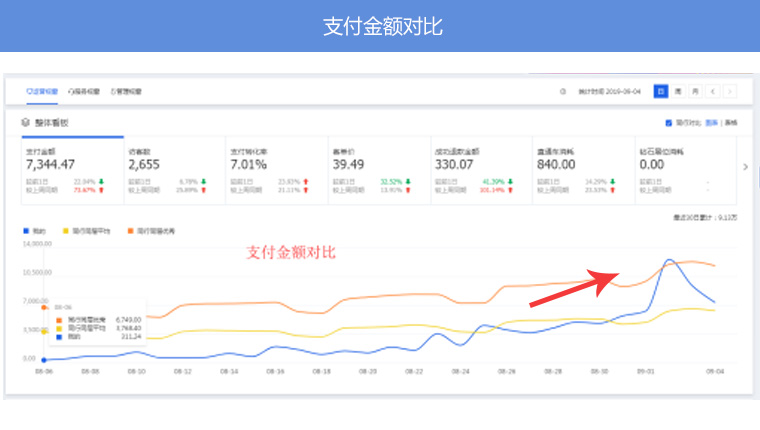Expand more metrics with right chevron

(x=744, y=167)
